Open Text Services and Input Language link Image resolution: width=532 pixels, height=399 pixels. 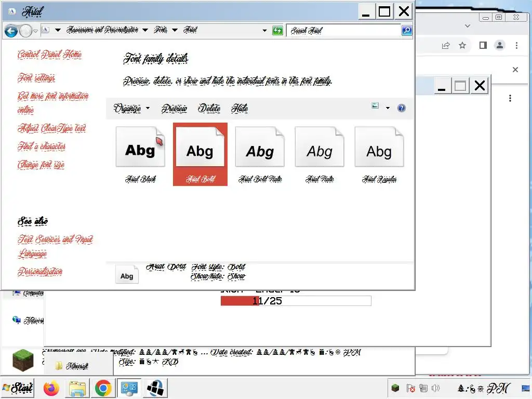(55, 246)
